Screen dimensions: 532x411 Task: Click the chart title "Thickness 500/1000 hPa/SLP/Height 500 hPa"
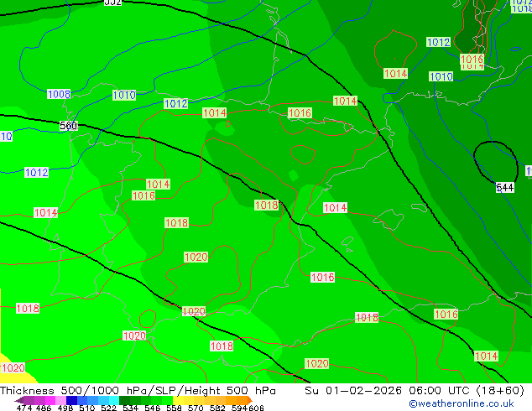point(138,391)
